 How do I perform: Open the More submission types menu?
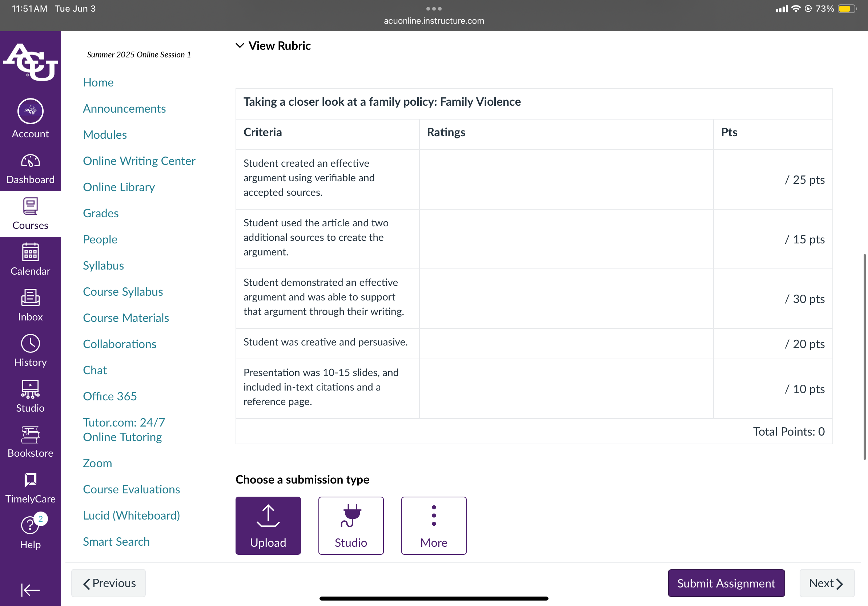tap(434, 526)
